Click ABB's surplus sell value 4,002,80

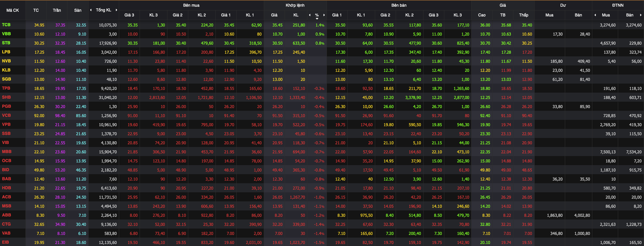(x=582, y=215)
